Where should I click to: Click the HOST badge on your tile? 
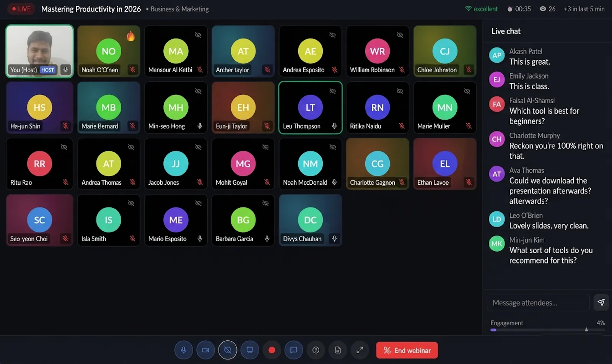[x=48, y=70]
